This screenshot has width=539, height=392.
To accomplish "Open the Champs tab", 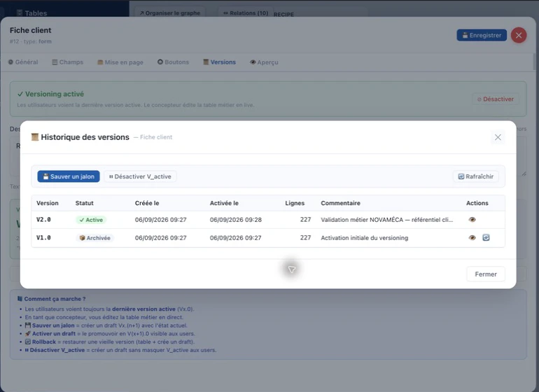I will coord(68,62).
